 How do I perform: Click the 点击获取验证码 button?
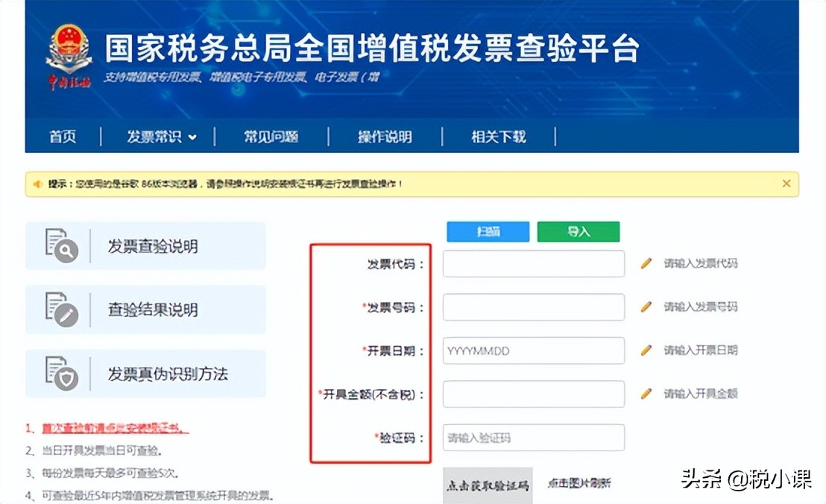[x=488, y=485]
